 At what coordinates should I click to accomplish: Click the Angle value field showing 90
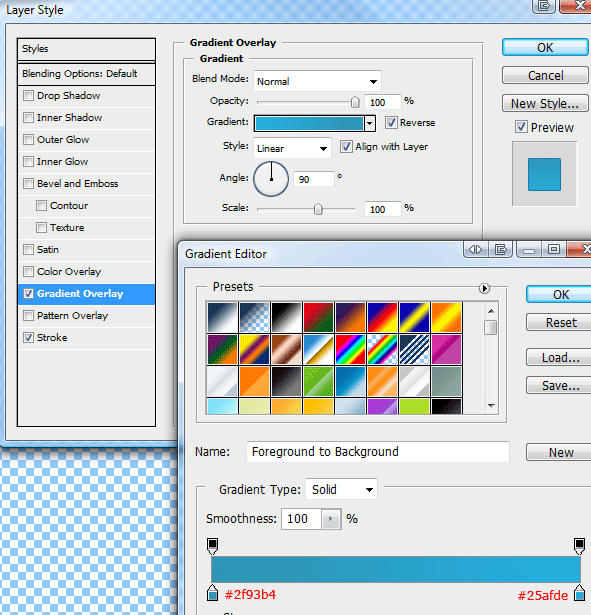(314, 179)
